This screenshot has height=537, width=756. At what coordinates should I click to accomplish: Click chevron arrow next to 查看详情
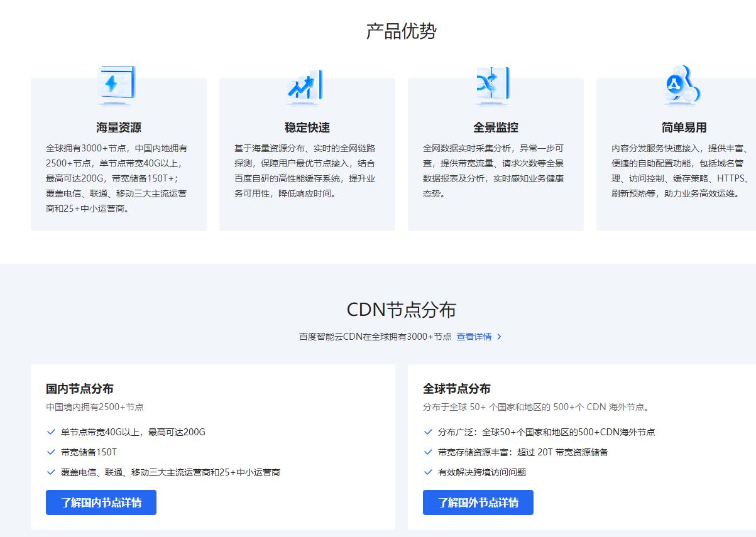pyautogui.click(x=500, y=337)
